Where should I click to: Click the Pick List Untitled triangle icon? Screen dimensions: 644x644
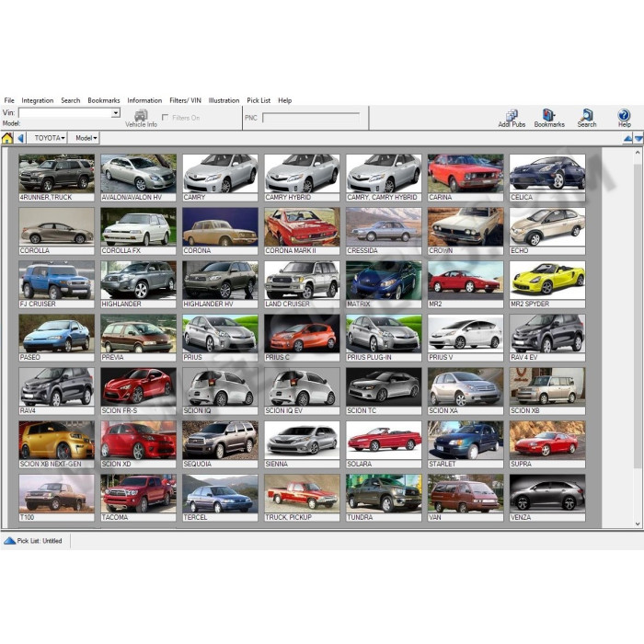click(9, 541)
